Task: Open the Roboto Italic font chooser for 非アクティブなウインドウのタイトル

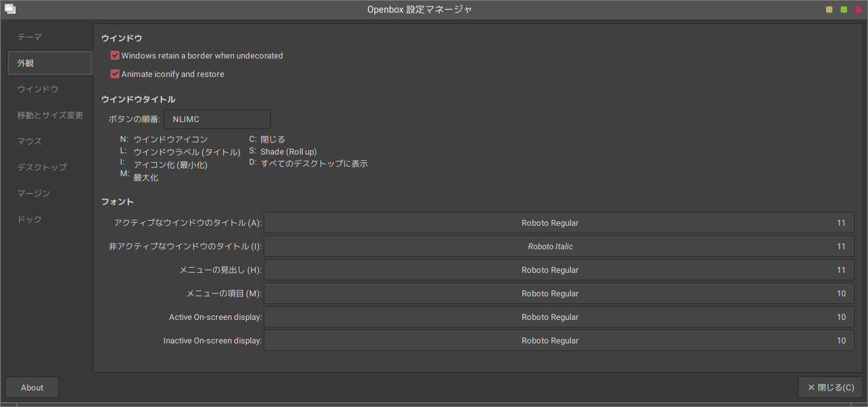Action: coord(559,247)
